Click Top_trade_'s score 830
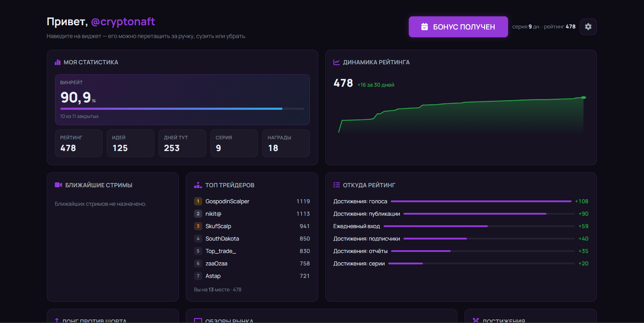 click(x=304, y=251)
